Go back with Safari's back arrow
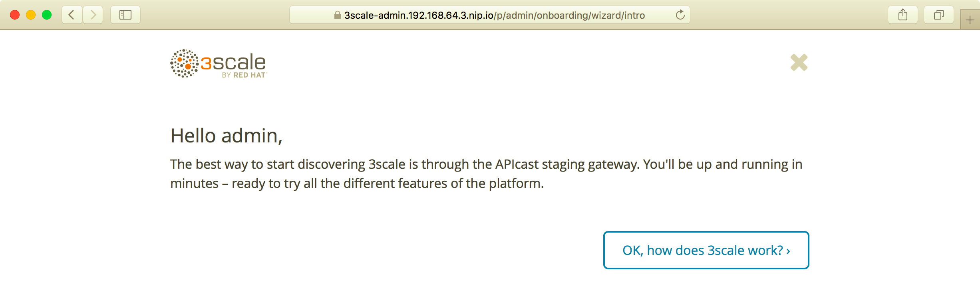Viewport: 980px width, 298px height. pyautogui.click(x=72, y=15)
